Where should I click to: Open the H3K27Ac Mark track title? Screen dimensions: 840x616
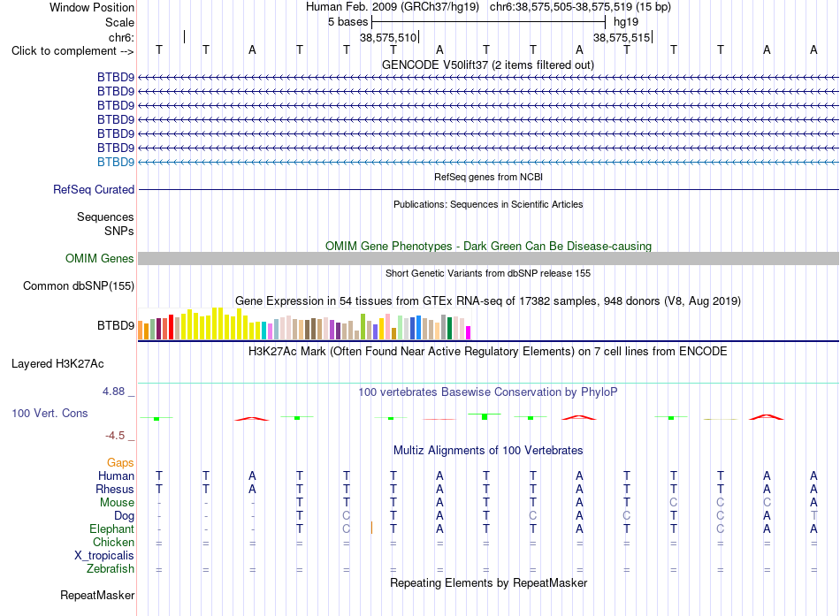[x=488, y=352]
